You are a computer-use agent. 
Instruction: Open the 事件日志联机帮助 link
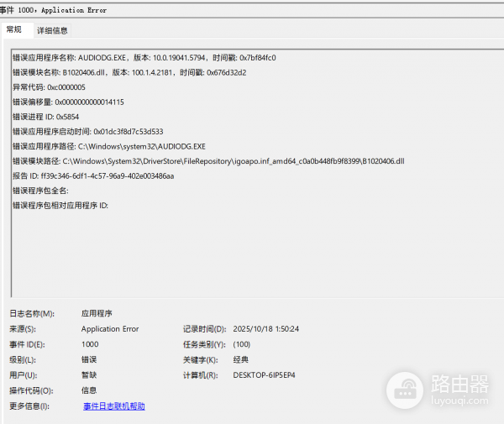click(114, 406)
